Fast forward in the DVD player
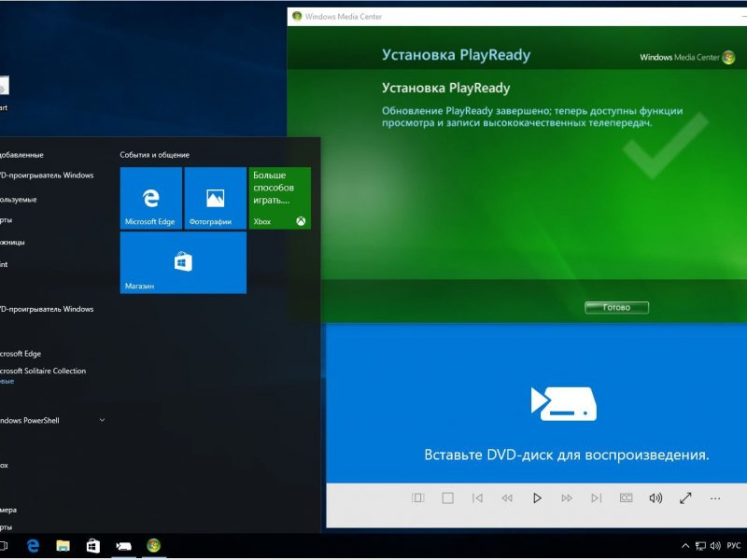This screenshot has height=560, width=747. click(567, 498)
